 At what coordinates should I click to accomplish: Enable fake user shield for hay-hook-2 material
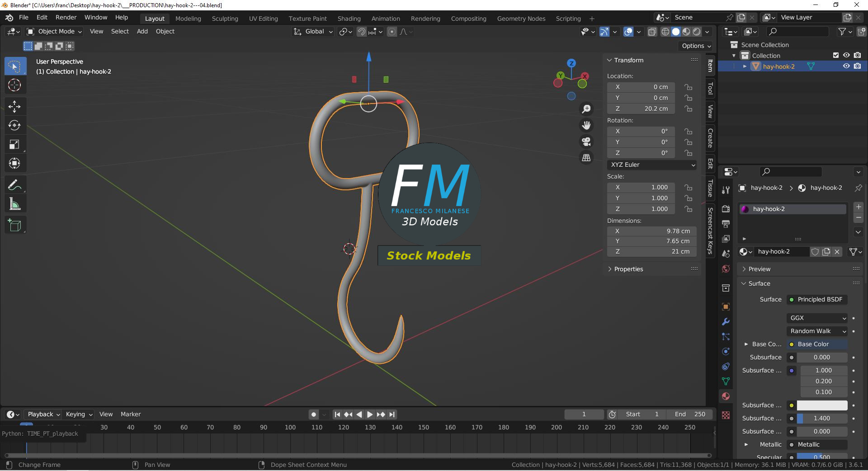click(x=815, y=252)
